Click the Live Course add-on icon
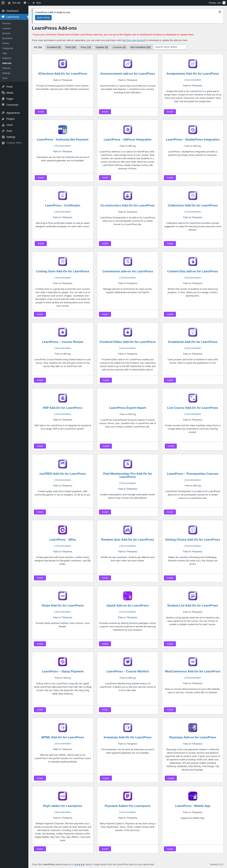Screen dimensions: 227x868 193,398
